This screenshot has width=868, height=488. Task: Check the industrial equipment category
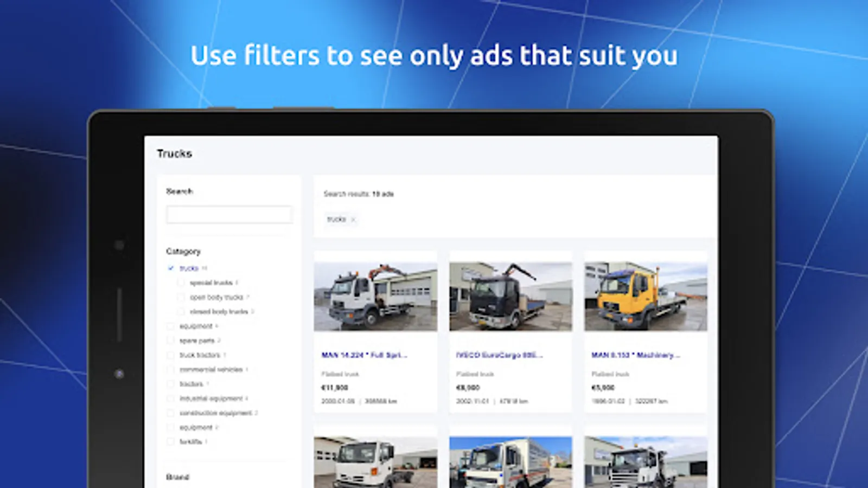tap(171, 399)
